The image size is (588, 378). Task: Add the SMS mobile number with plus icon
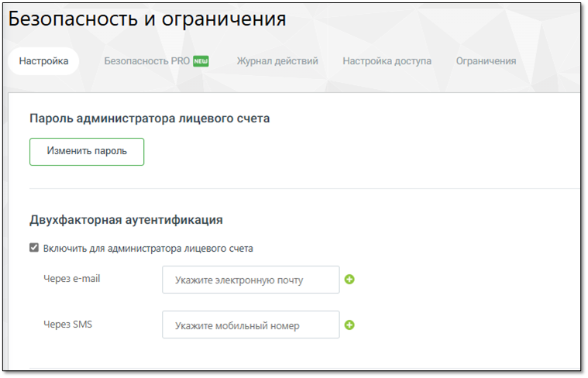[x=349, y=325]
